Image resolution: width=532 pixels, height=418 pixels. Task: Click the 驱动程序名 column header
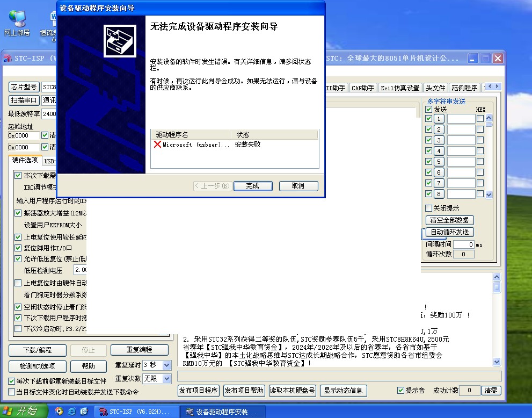click(x=191, y=134)
